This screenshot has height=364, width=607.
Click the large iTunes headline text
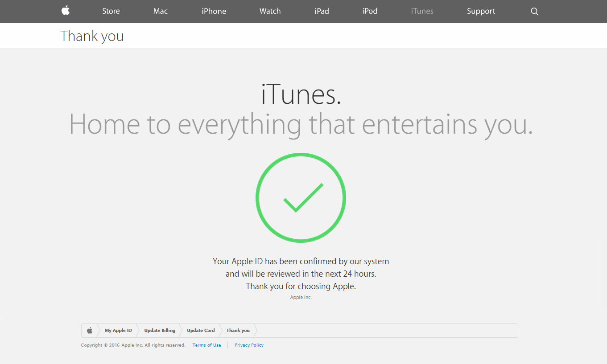tap(301, 94)
